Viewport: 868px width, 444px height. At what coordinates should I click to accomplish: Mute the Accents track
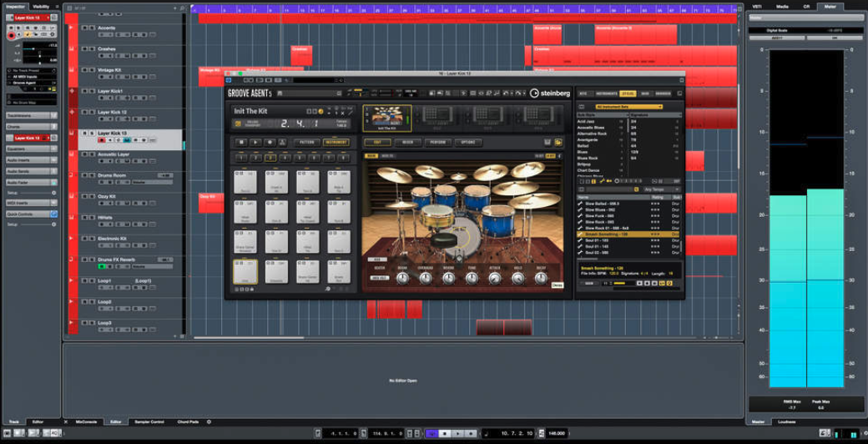84,28
